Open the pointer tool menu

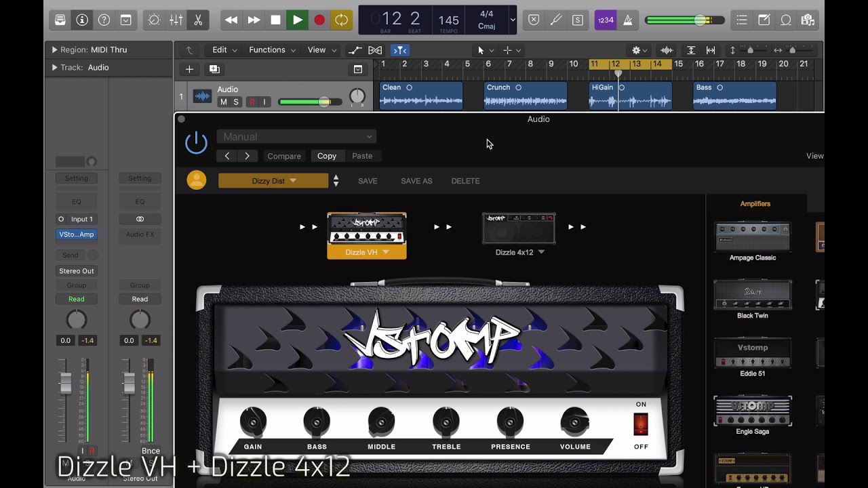(x=484, y=50)
